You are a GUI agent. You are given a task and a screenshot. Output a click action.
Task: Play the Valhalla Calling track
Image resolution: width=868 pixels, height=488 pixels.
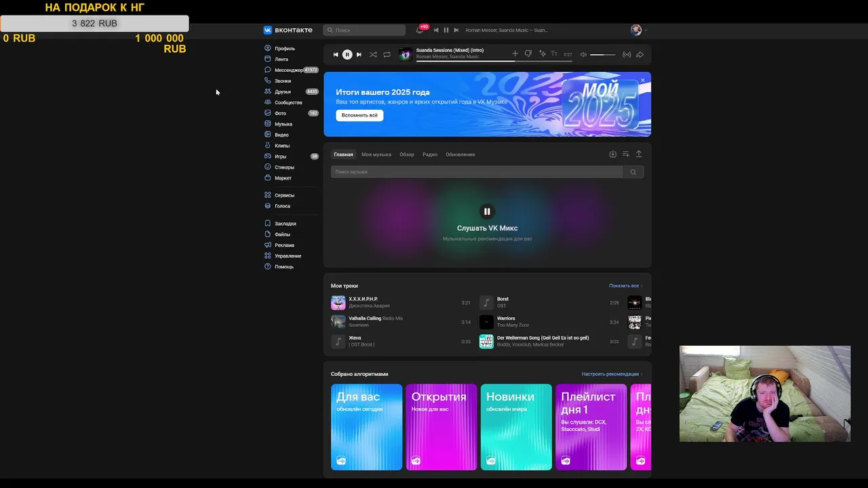tap(401, 322)
